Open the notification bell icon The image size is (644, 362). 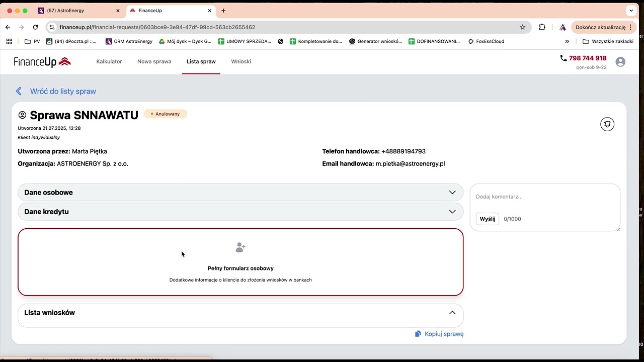point(607,124)
